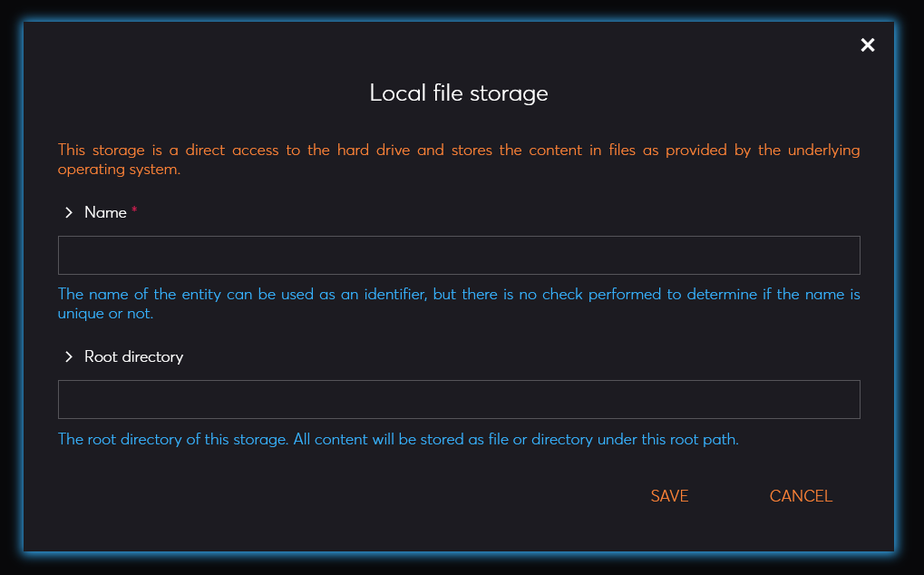Close the Local file storage dialog
This screenshot has height=575, width=924.
[867, 44]
